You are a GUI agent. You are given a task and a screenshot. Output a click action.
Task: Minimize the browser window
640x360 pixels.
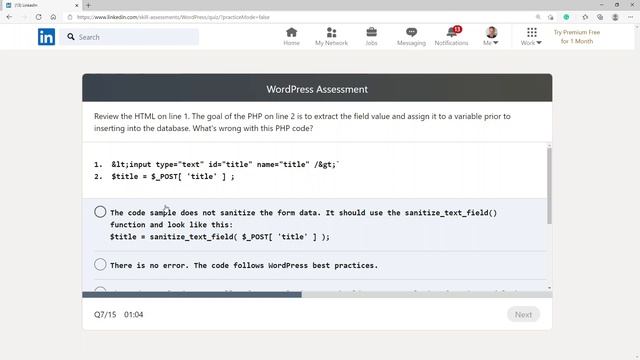pos(602,5)
